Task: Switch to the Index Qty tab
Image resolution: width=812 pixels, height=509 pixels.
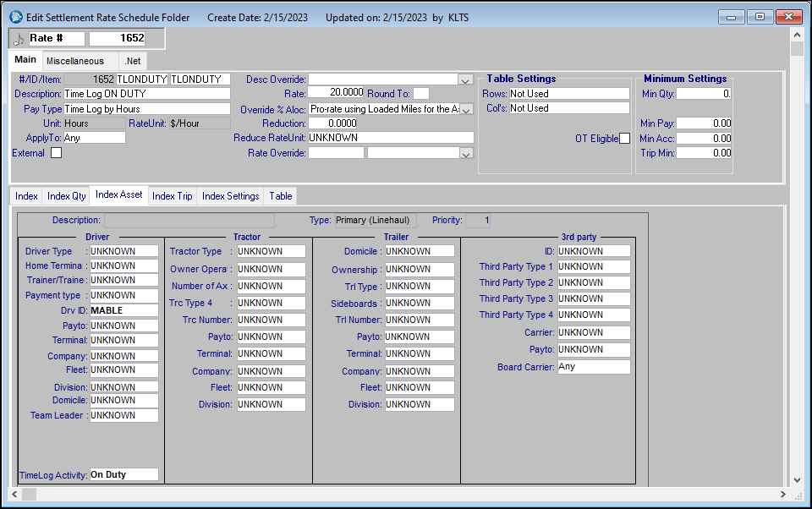Action: (x=66, y=196)
